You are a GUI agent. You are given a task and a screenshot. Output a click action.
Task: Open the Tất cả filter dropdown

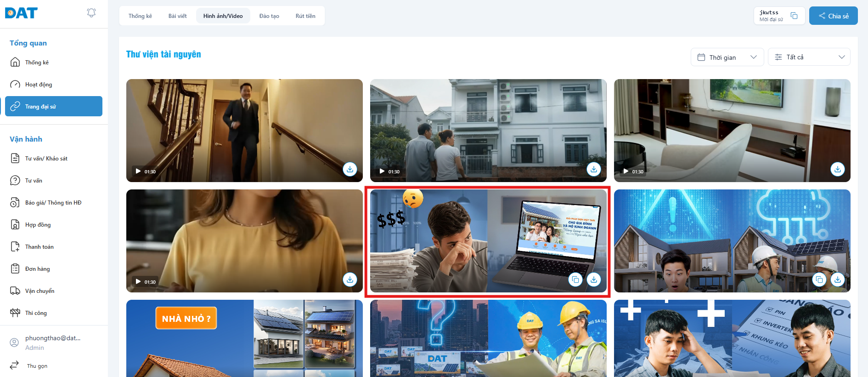point(809,57)
